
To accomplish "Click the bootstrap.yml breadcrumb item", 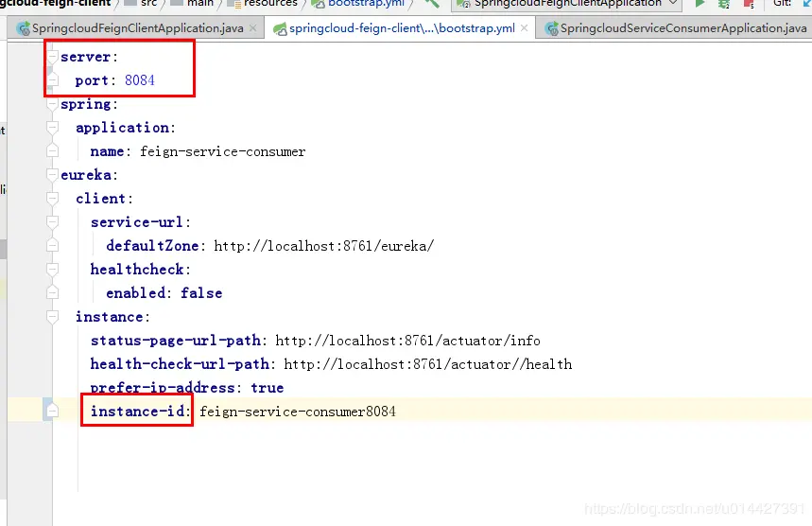I will (358, 3).
